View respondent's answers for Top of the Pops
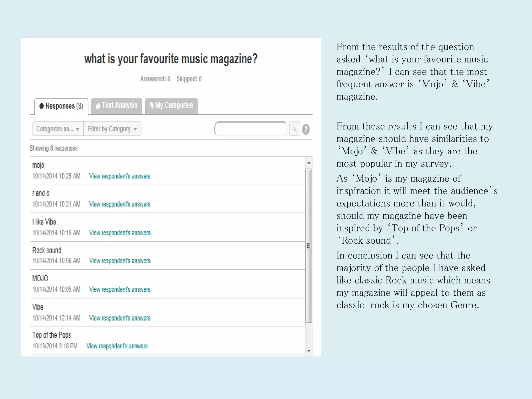This screenshot has height=399, width=532. tap(117, 346)
